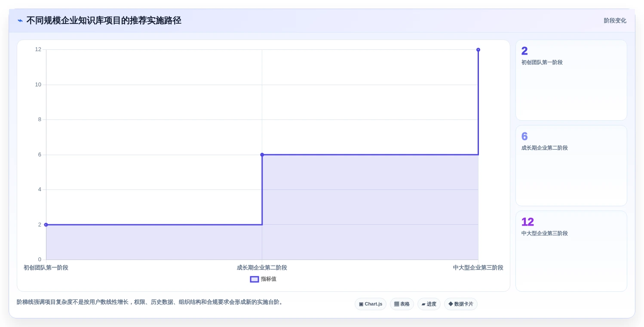Click the footnote text starting 阶梯线强调
Screen dimensions: 644x327
click(151, 302)
